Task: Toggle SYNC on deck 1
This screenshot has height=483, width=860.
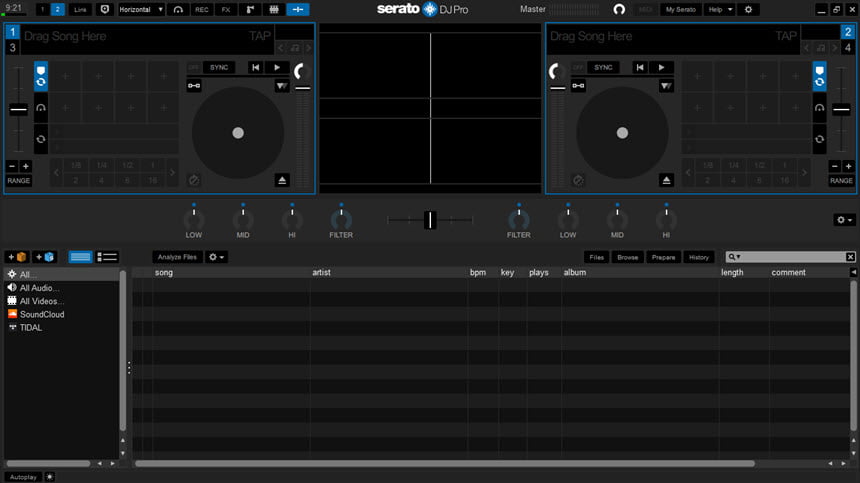Action: click(219, 67)
